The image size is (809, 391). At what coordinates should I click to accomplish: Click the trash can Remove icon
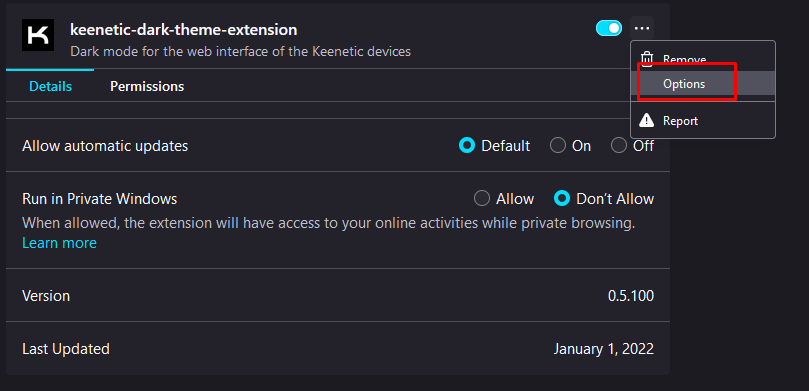pyautogui.click(x=647, y=59)
